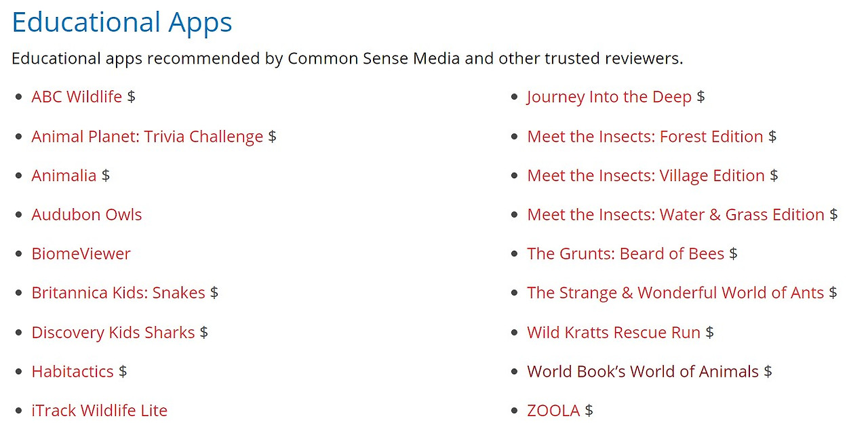Image resolution: width=868 pixels, height=429 pixels.
Task: Open Meet the Insects: Village Edition
Action: 646,176
